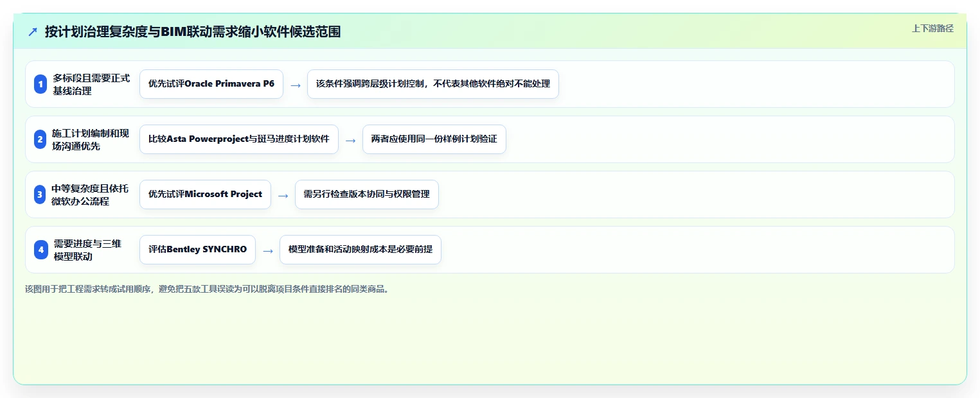Click 施工计划编制和现场沟通优先 condition text
Viewport: 980px width, 398px height.
coord(91,139)
